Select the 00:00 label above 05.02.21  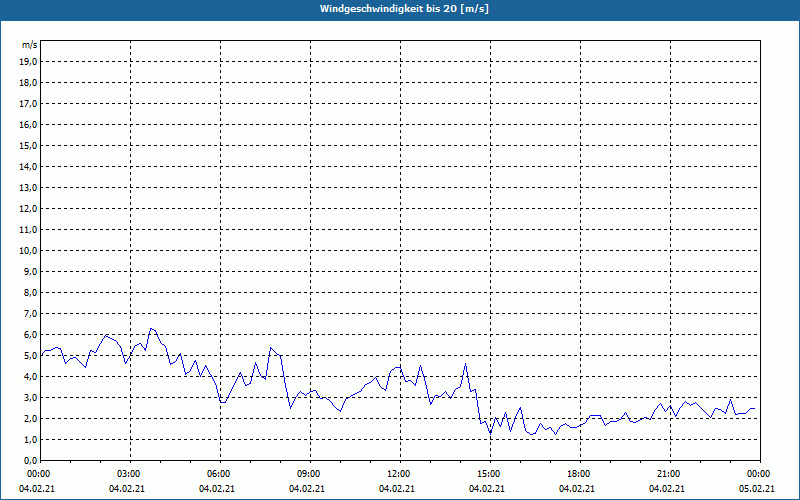point(760,474)
